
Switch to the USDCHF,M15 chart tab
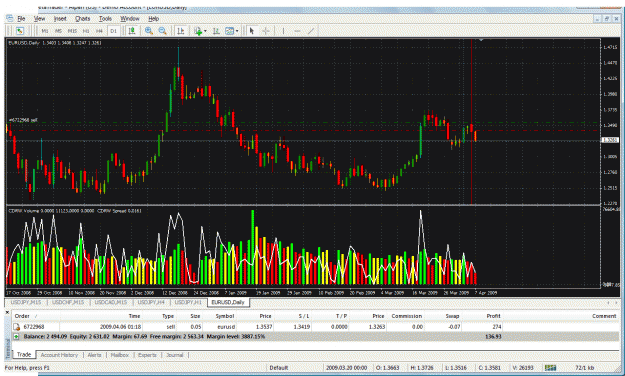tap(68, 302)
